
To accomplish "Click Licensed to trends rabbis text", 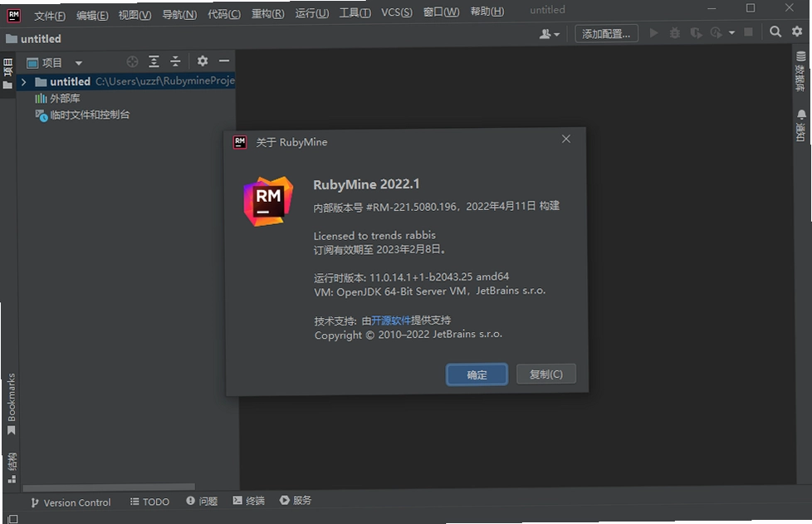I will (x=374, y=236).
